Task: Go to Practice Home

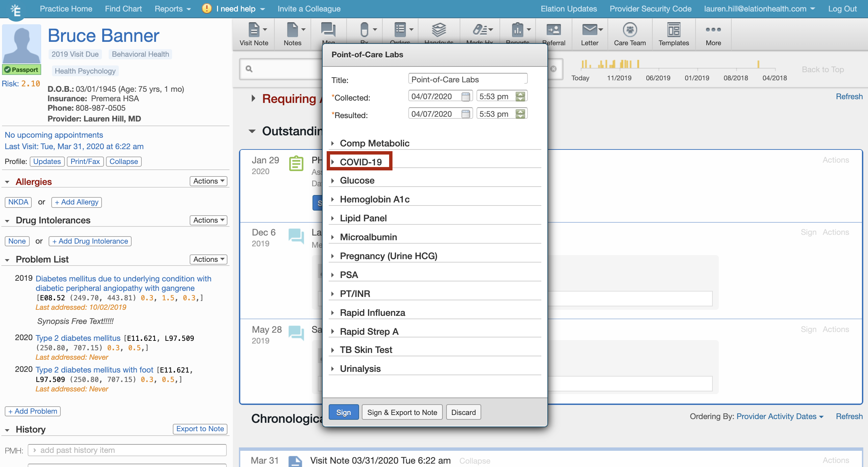Action: coord(66,9)
